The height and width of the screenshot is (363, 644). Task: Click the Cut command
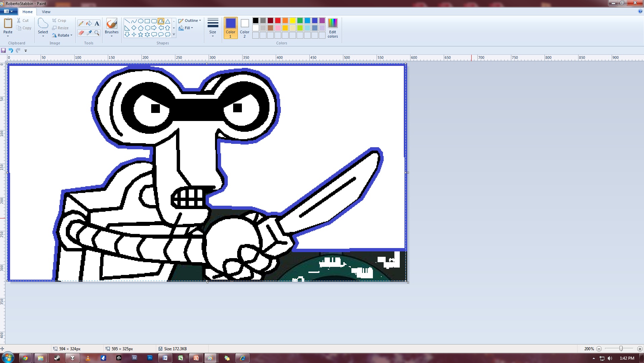23,21
